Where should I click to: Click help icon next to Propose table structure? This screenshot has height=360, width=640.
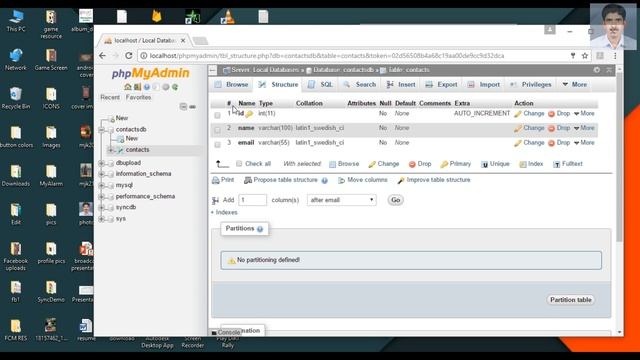pyautogui.click(x=324, y=180)
